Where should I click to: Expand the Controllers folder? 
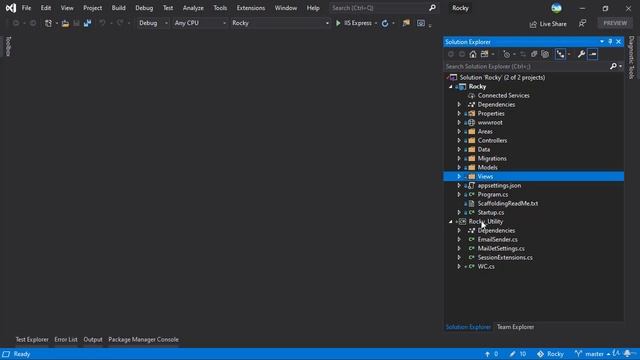459,140
